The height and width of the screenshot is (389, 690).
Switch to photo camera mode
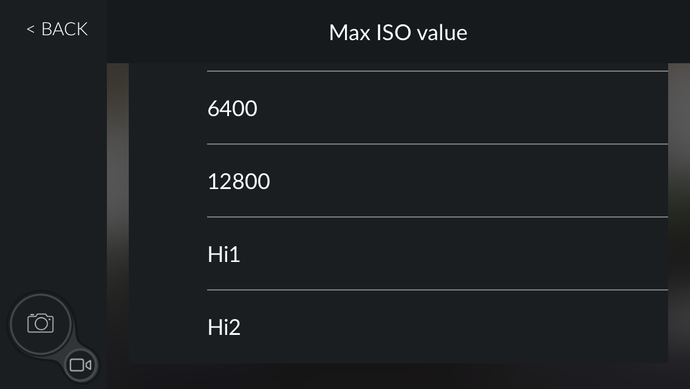tap(40, 324)
